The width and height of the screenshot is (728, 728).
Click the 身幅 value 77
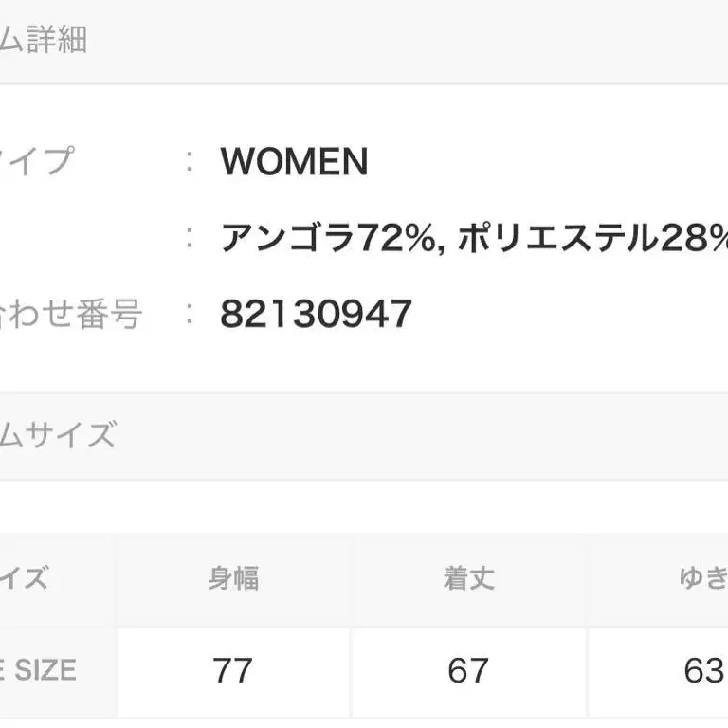pyautogui.click(x=233, y=671)
